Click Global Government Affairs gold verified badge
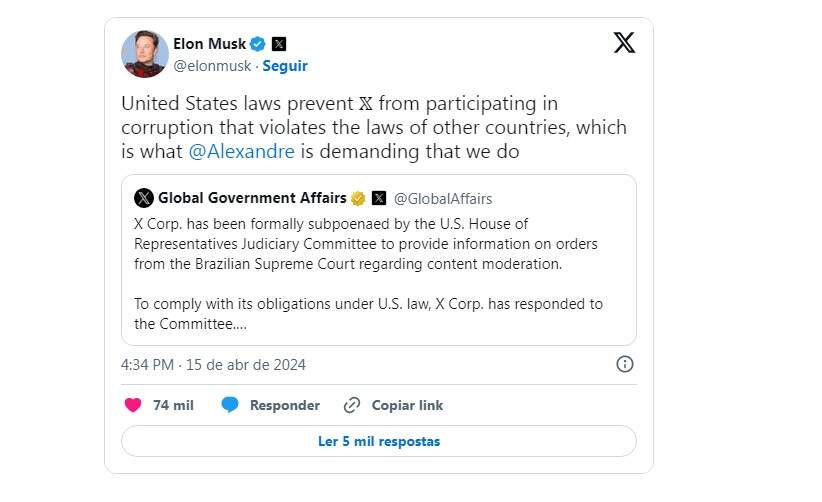 pyautogui.click(x=358, y=198)
